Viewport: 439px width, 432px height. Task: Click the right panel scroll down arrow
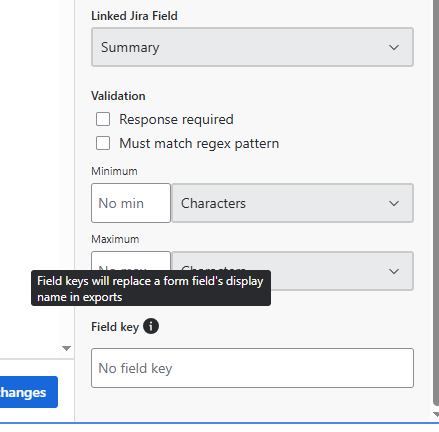(x=436, y=414)
